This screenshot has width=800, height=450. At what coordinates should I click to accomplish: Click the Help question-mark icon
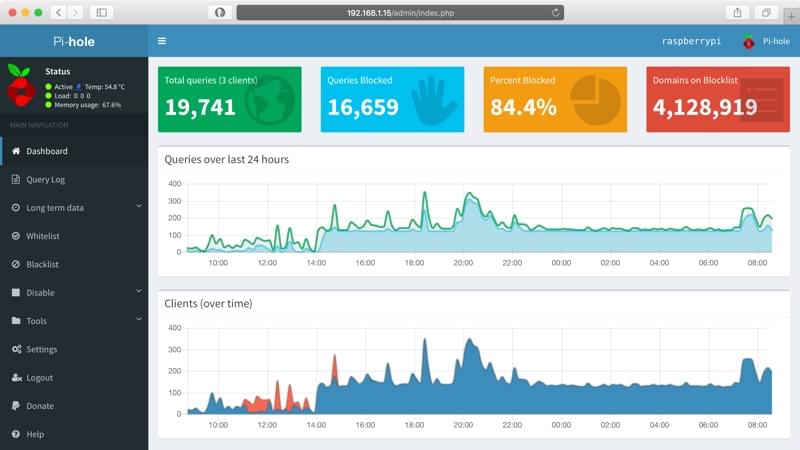pyautogui.click(x=16, y=434)
